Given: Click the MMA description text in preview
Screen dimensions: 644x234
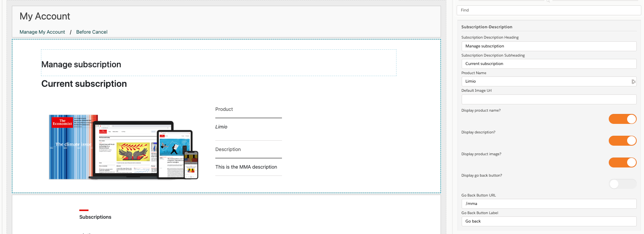Looking at the screenshot, I should point(246,167).
